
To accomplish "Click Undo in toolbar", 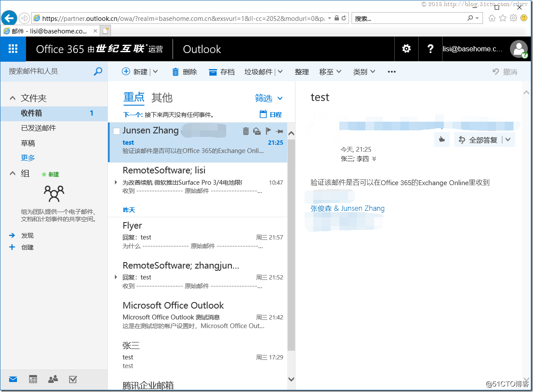I will 505,72.
